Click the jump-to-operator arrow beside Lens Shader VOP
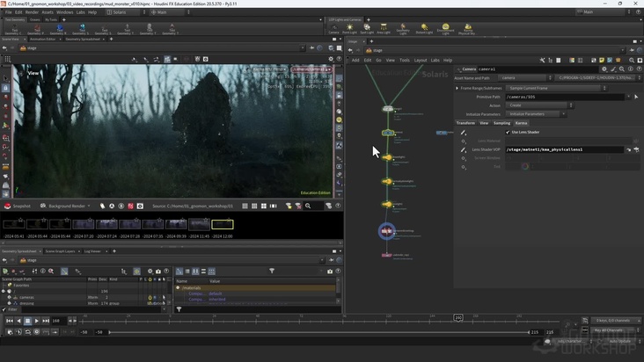Image resolution: width=644 pixels, height=362 pixels. [628, 149]
